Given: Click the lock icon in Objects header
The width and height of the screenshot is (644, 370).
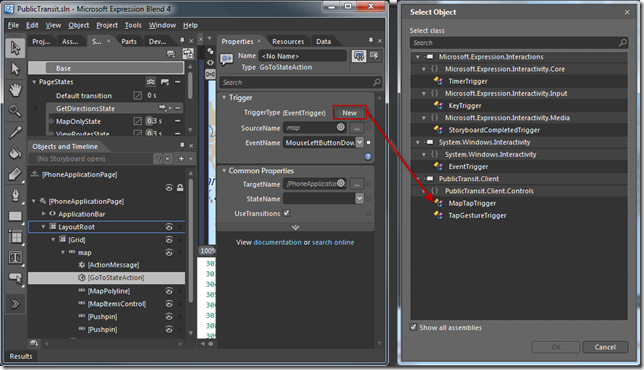Looking at the screenshot, I should pos(180,188).
